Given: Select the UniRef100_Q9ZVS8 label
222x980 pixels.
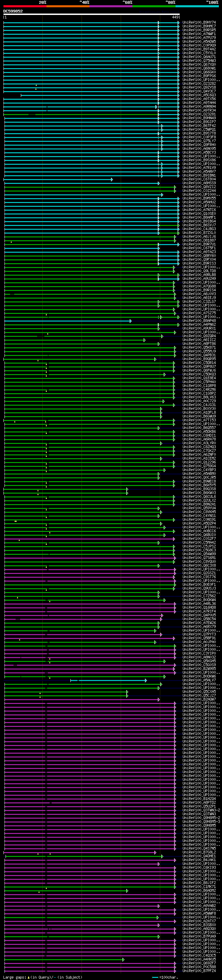Looking at the screenshot, I should tap(199, 88).
